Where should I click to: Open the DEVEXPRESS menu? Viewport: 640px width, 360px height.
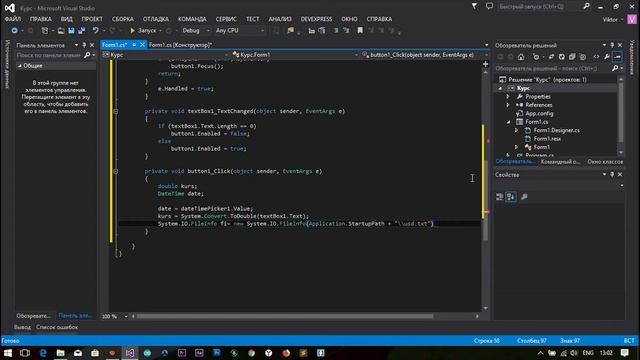coord(316,19)
